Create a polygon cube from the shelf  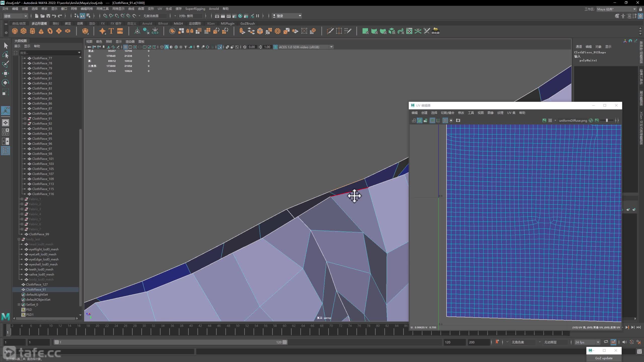point(24,31)
